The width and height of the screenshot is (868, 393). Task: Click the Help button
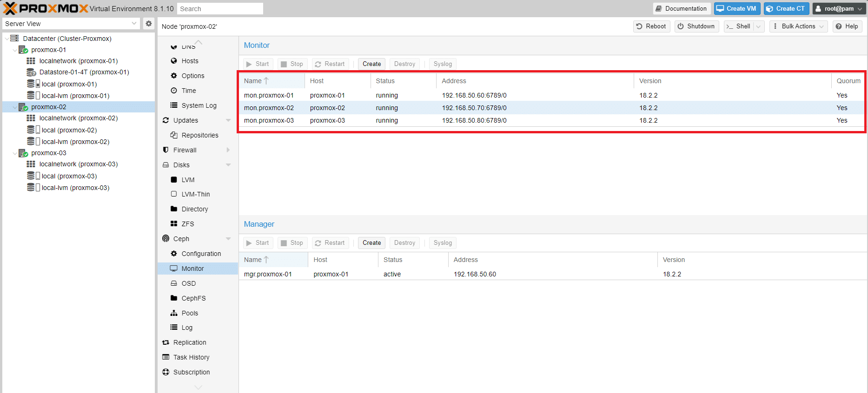848,26
